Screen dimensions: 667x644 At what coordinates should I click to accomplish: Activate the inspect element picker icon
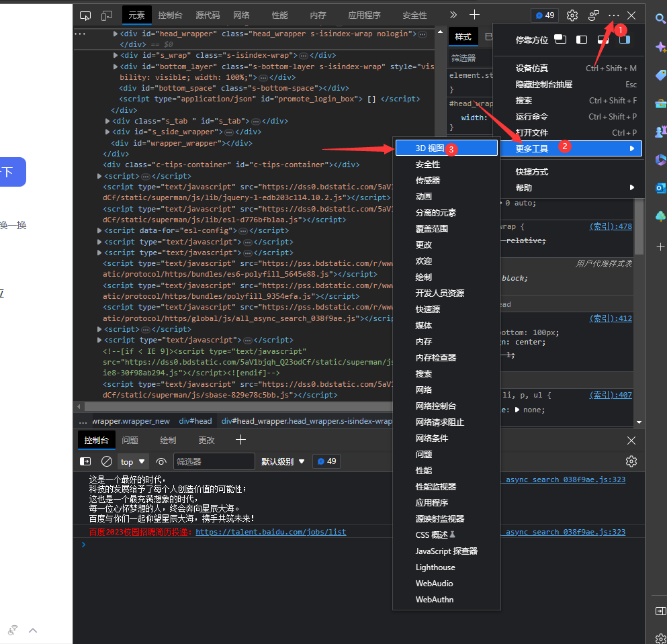pos(85,15)
